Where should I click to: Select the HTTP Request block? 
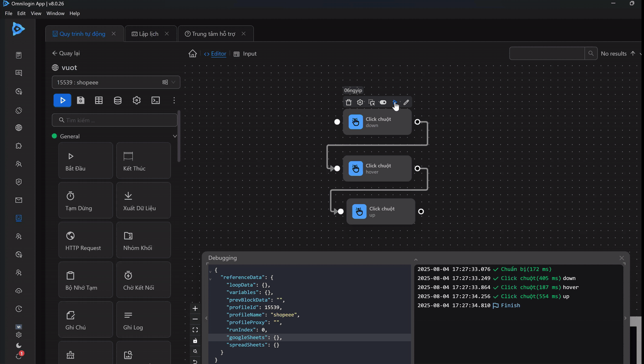click(x=85, y=240)
